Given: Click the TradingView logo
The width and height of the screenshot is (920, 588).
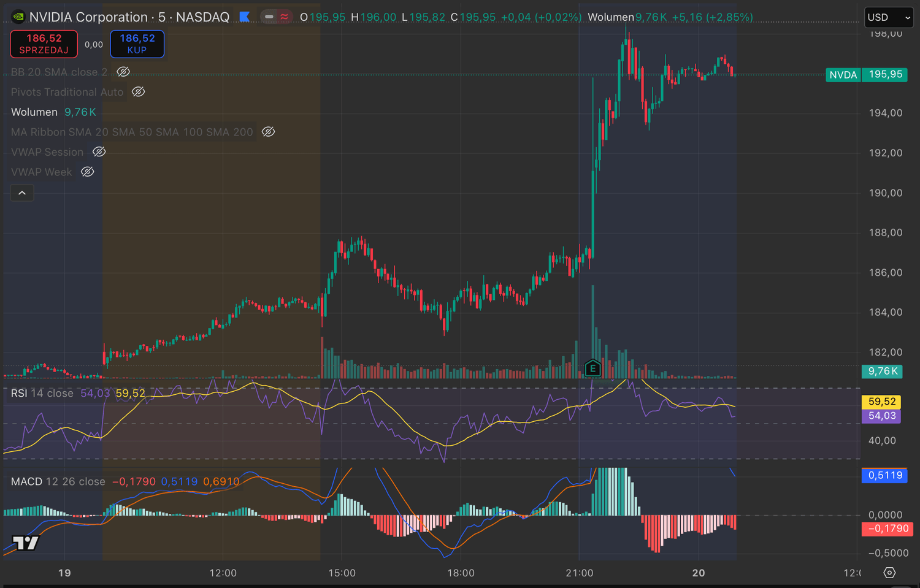Looking at the screenshot, I should [x=26, y=543].
